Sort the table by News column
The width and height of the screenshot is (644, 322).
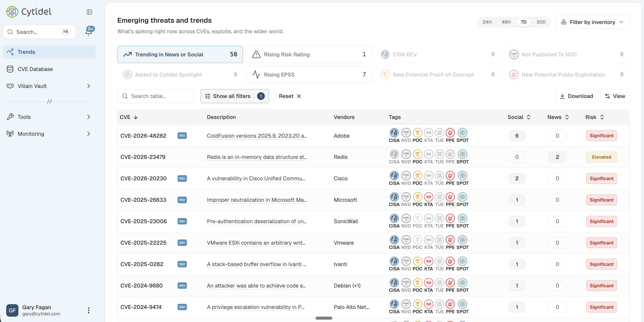(x=558, y=117)
